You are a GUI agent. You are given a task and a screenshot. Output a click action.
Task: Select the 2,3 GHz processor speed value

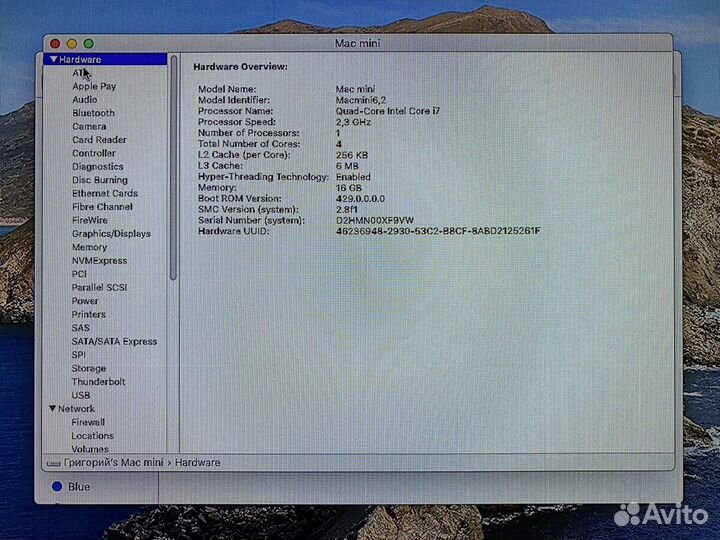353,122
